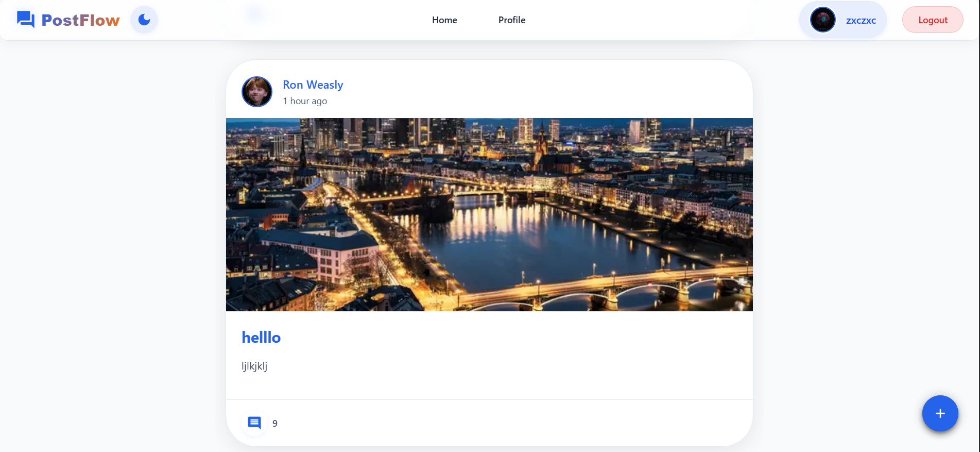Open the Ron Weasly author link
Viewport: 980px width, 452px height.
(313, 85)
